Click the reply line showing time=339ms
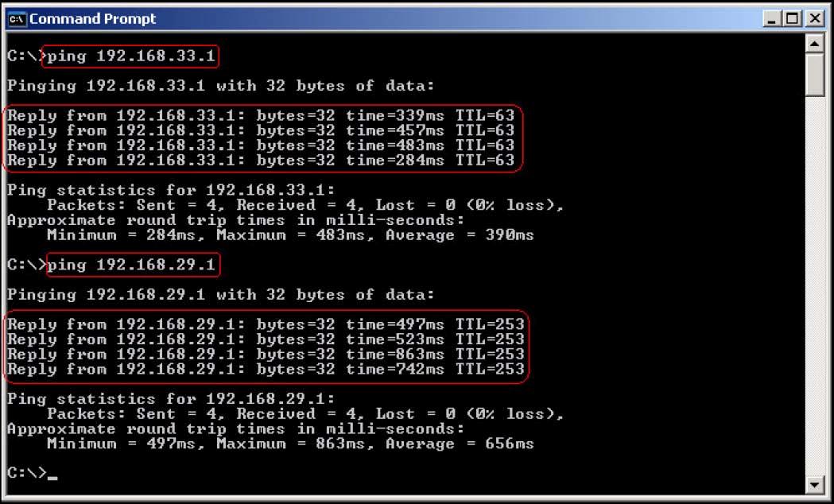This screenshot has height=504, width=834. coord(261,116)
